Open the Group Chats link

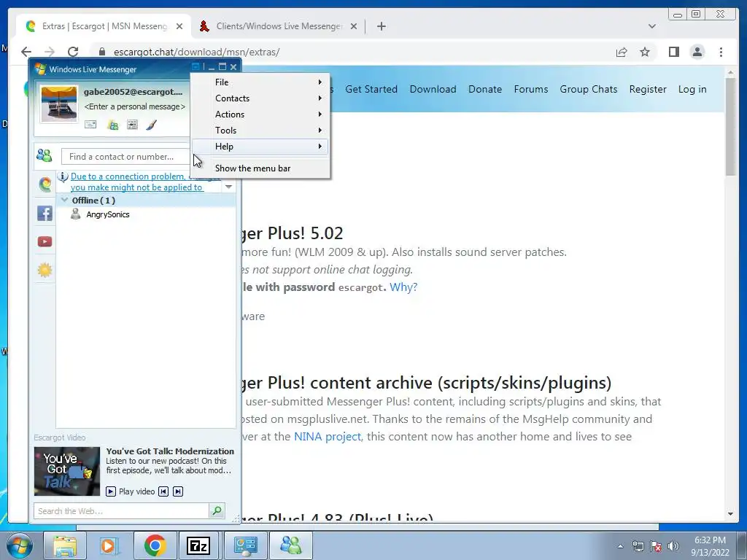[589, 89]
